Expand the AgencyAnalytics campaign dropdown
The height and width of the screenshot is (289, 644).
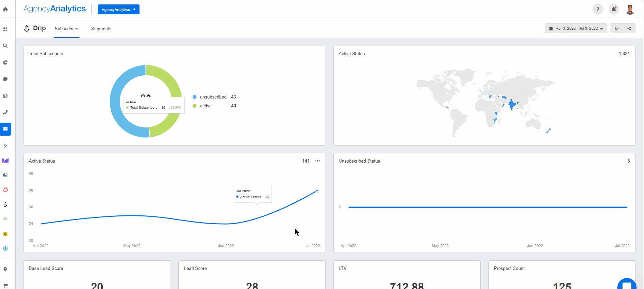pyautogui.click(x=118, y=10)
